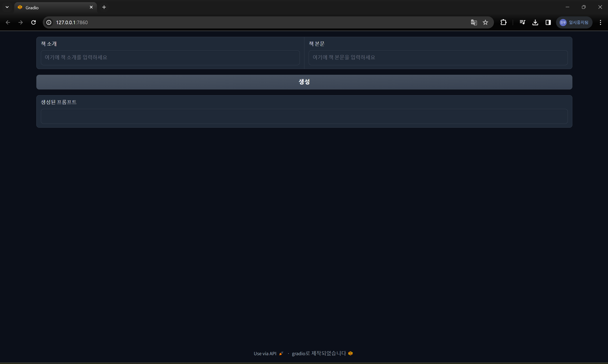Toggle the browser side panel icon
This screenshot has height=364, width=608.
coord(548,23)
